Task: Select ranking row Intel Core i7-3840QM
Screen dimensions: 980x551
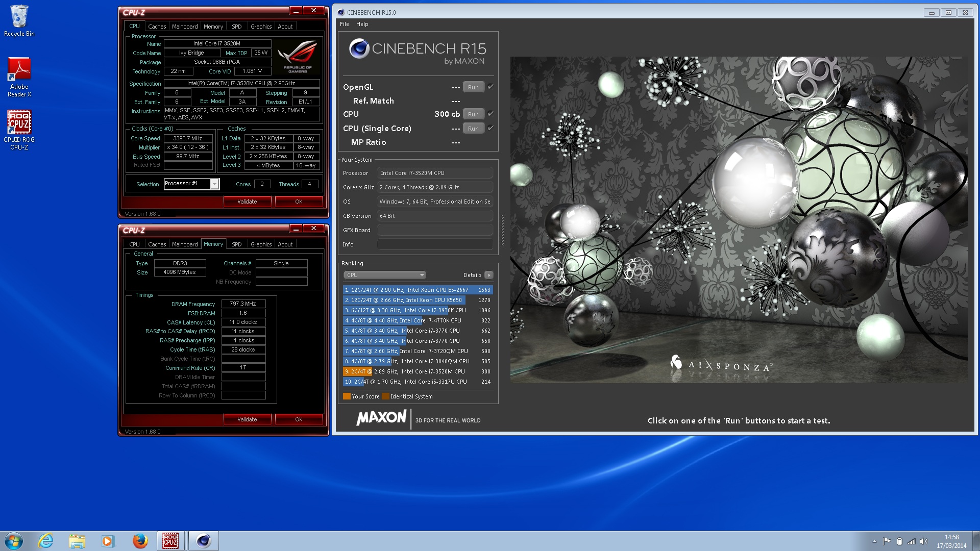Action: (x=418, y=361)
